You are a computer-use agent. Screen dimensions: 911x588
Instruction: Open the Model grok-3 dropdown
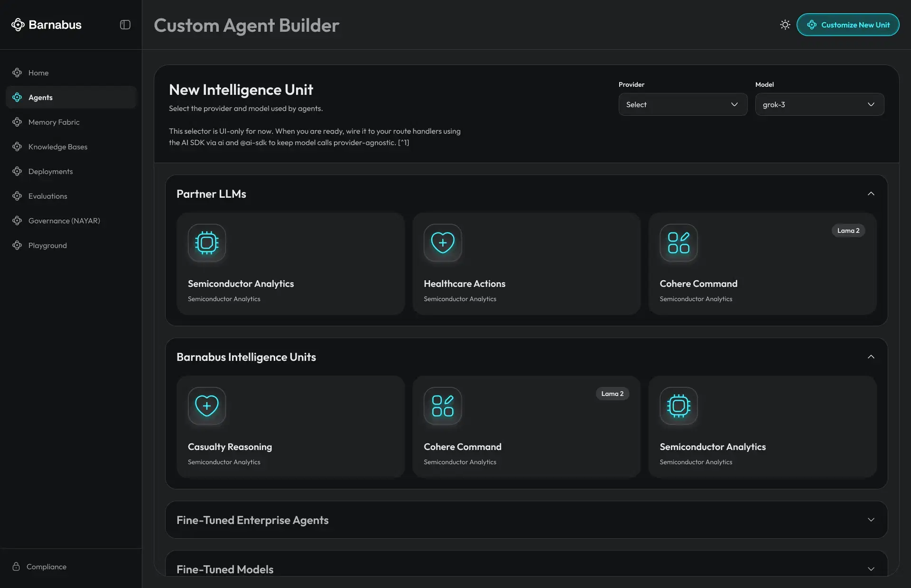(819, 104)
